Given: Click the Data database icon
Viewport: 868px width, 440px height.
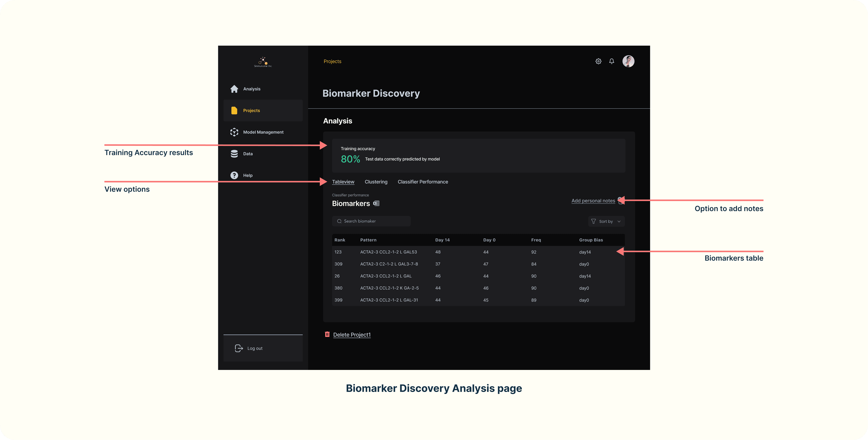Looking at the screenshot, I should pos(234,154).
